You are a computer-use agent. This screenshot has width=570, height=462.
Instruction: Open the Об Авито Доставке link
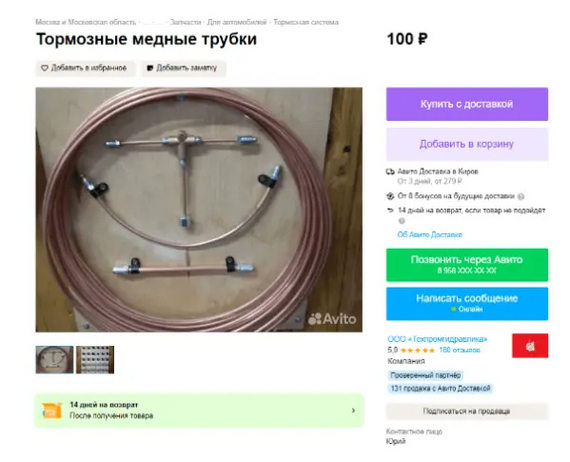click(430, 235)
